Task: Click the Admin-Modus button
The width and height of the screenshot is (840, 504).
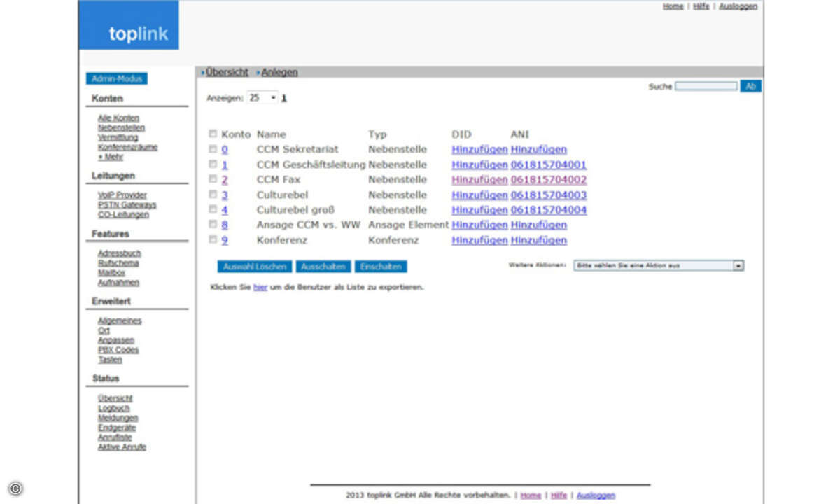Action: [x=117, y=79]
